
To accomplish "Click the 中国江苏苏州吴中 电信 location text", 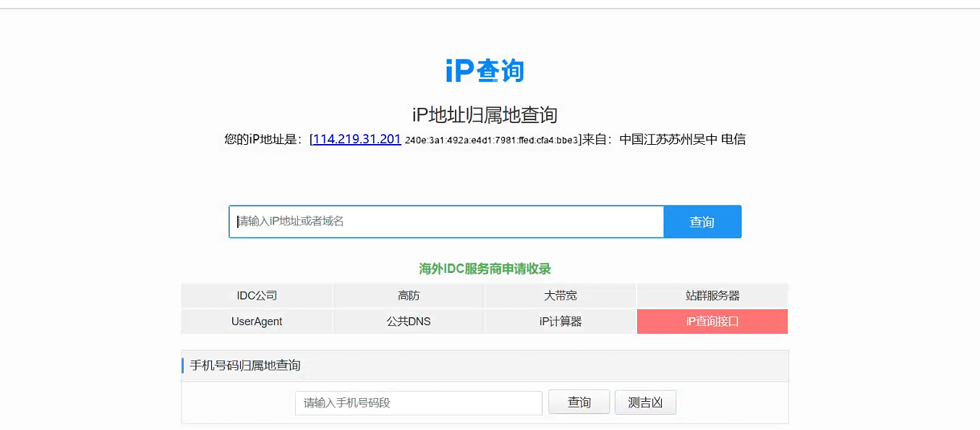I will (682, 139).
